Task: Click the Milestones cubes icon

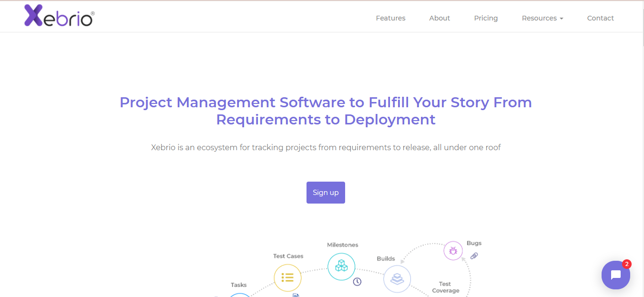Action: click(x=341, y=266)
